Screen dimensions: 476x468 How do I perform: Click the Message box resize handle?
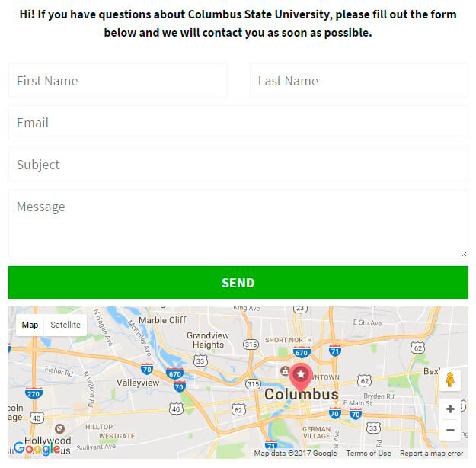(464, 254)
